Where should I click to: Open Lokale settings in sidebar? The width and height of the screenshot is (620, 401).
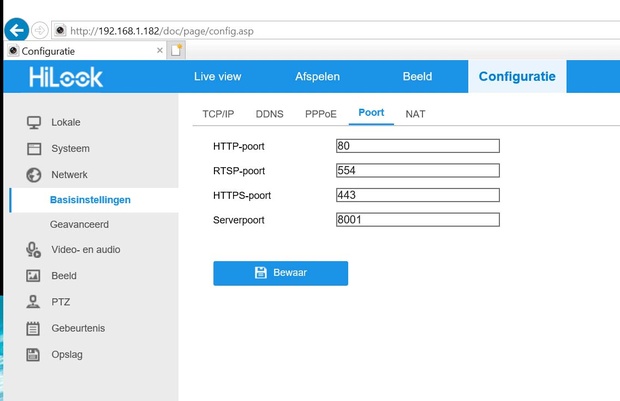(66, 122)
